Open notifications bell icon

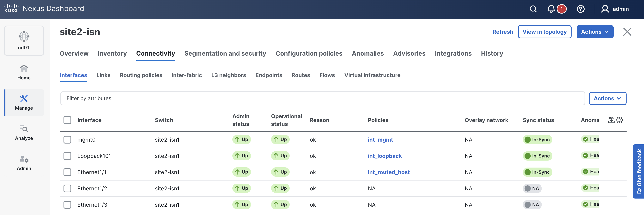point(551,9)
